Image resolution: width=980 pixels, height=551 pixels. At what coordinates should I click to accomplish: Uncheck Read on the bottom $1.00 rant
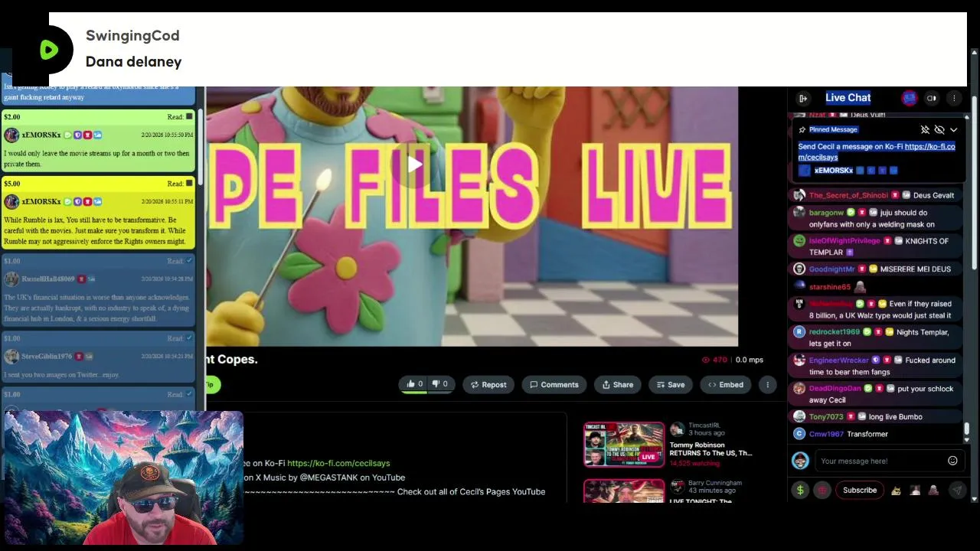pyautogui.click(x=190, y=394)
